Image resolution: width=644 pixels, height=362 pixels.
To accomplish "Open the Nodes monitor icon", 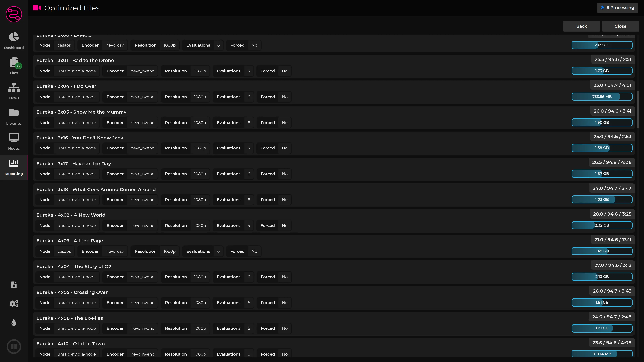I will pos(14,141).
